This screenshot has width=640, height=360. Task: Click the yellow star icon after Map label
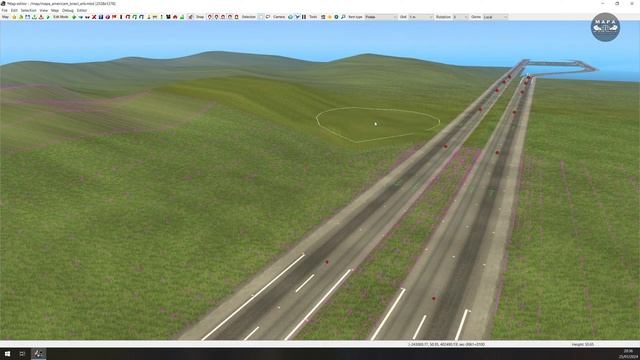pos(14,17)
